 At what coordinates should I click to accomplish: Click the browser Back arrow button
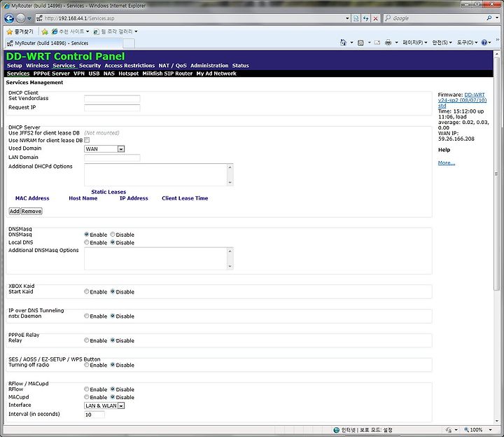[9, 18]
